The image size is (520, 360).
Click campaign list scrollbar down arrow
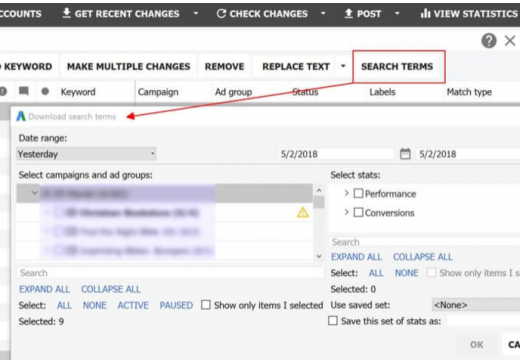point(319,256)
